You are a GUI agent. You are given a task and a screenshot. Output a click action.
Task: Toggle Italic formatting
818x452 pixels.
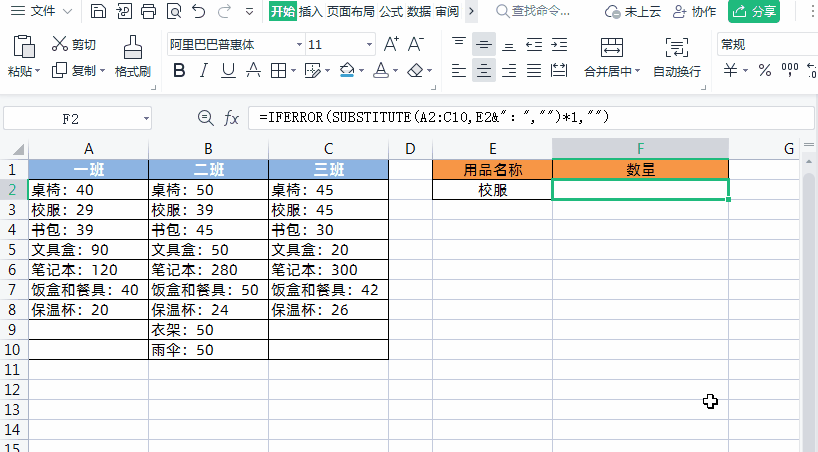203,70
